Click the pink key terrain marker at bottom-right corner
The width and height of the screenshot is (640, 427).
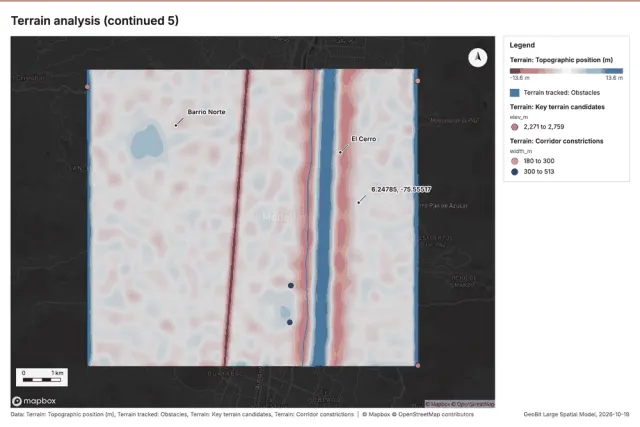tap(418, 365)
